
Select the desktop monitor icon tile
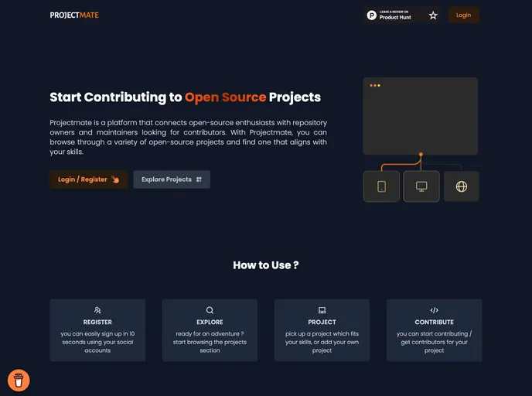point(421,186)
